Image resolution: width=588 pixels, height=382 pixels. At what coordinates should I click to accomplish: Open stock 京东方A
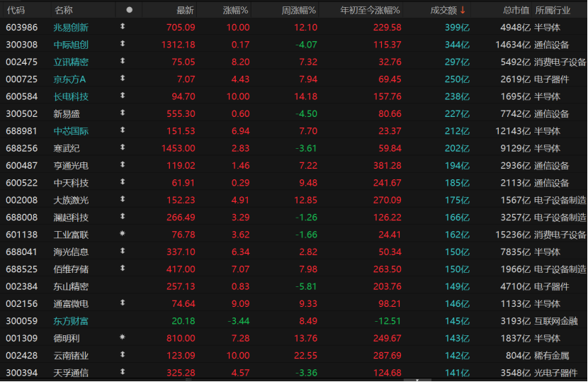pos(69,79)
